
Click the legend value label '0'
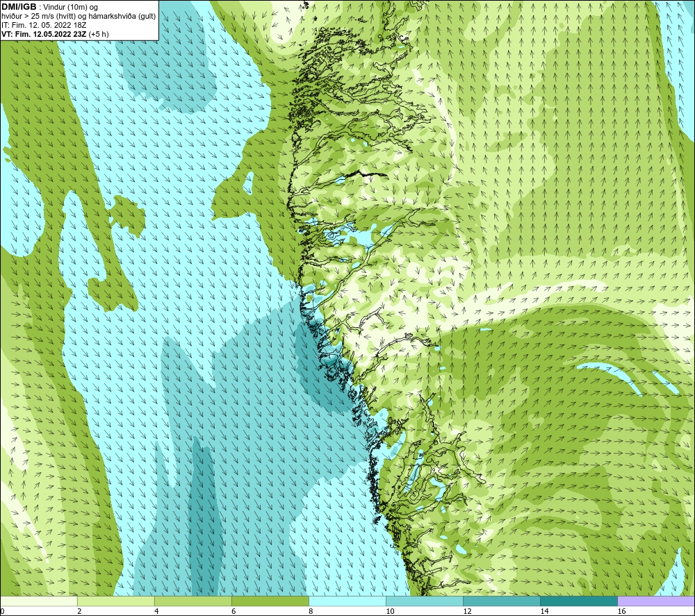click(2, 612)
